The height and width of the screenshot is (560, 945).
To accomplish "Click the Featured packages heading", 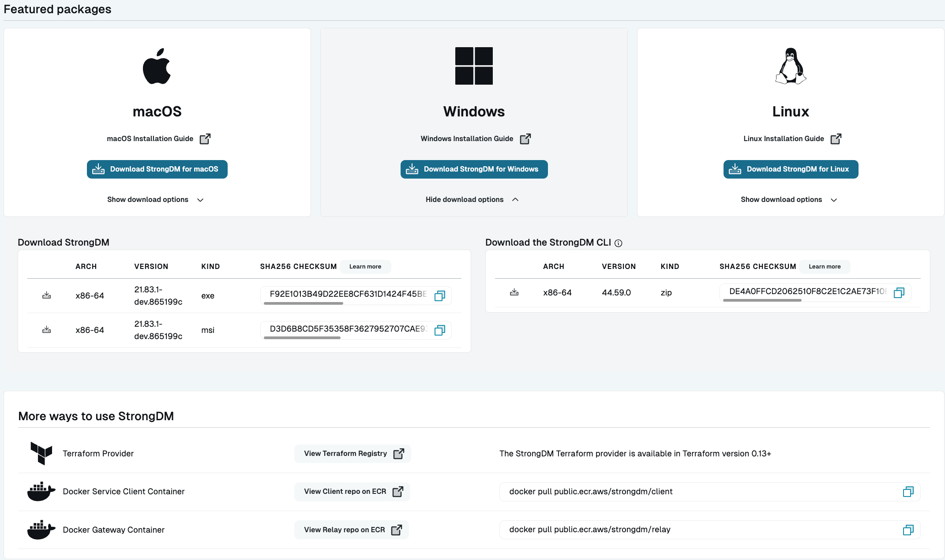I will click(57, 9).
